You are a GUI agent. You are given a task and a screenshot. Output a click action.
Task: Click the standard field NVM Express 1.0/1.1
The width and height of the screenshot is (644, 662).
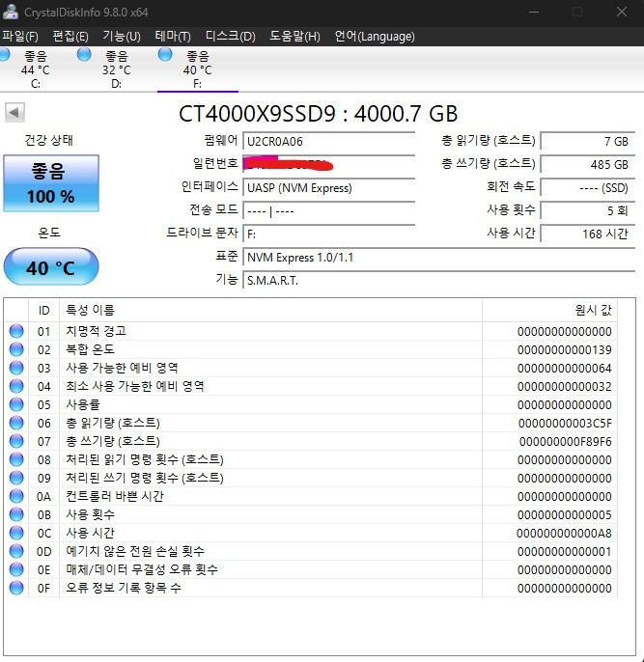click(438, 257)
